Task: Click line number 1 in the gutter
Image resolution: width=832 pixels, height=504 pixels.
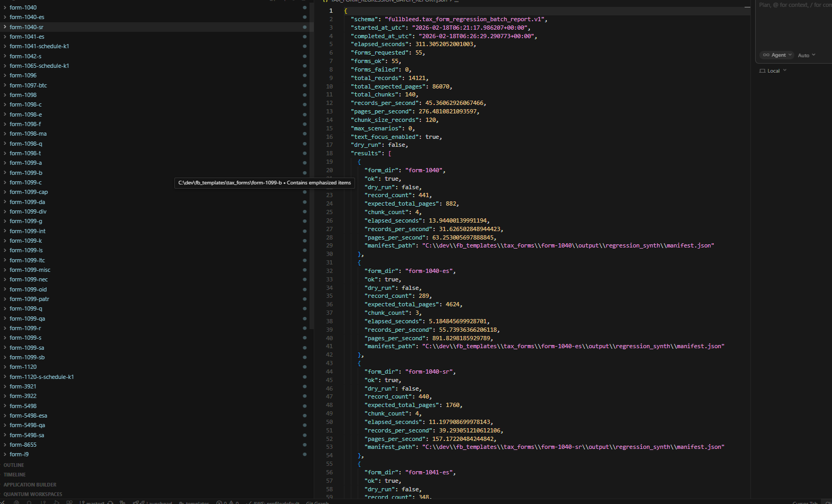Action: point(331,11)
